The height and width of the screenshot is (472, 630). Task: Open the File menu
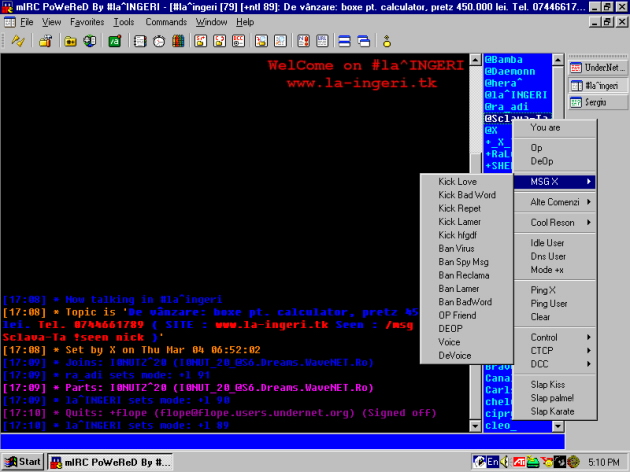click(x=27, y=22)
